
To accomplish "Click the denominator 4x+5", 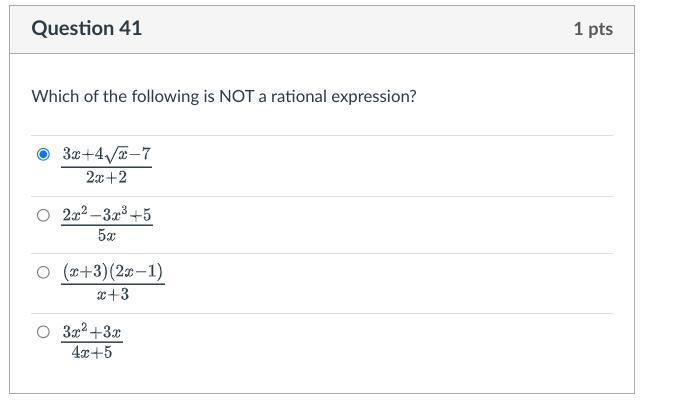I will pyautogui.click(x=92, y=353).
